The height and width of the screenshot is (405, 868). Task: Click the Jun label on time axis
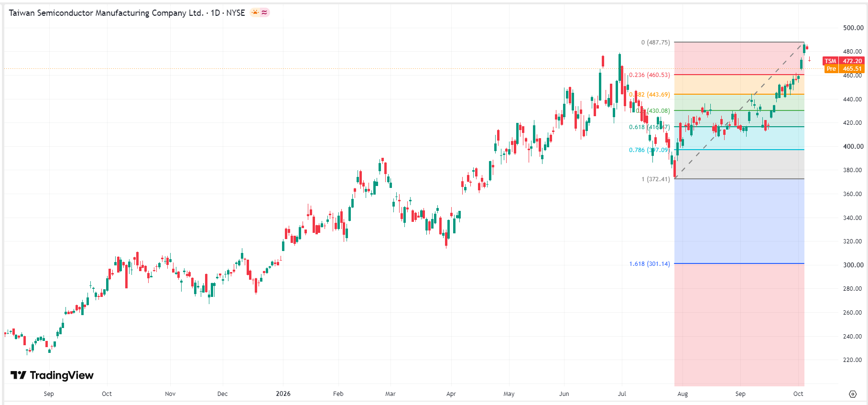coord(564,394)
